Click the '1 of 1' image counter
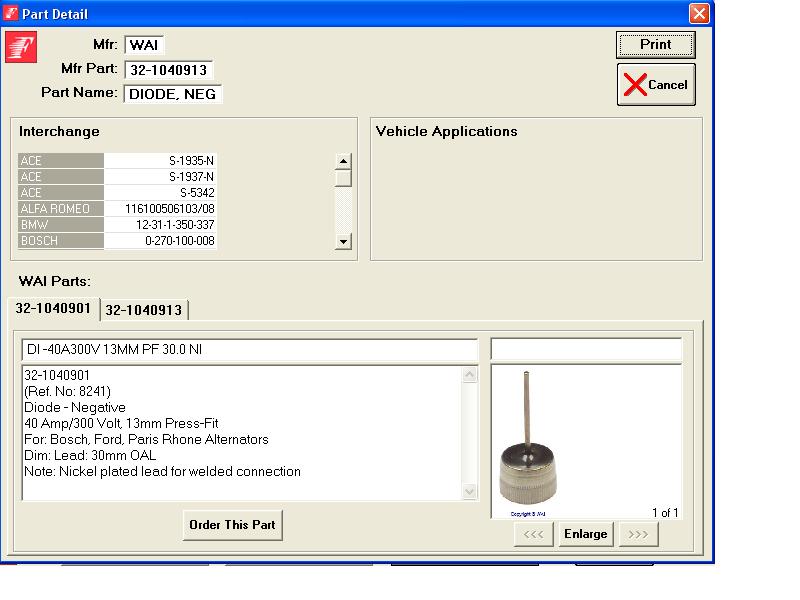The image size is (800, 600). [x=665, y=513]
